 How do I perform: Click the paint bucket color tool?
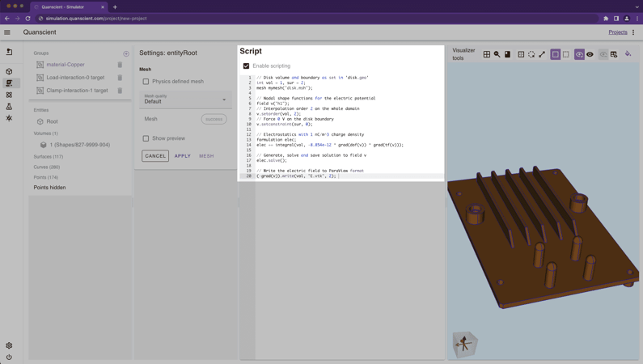pos(628,53)
